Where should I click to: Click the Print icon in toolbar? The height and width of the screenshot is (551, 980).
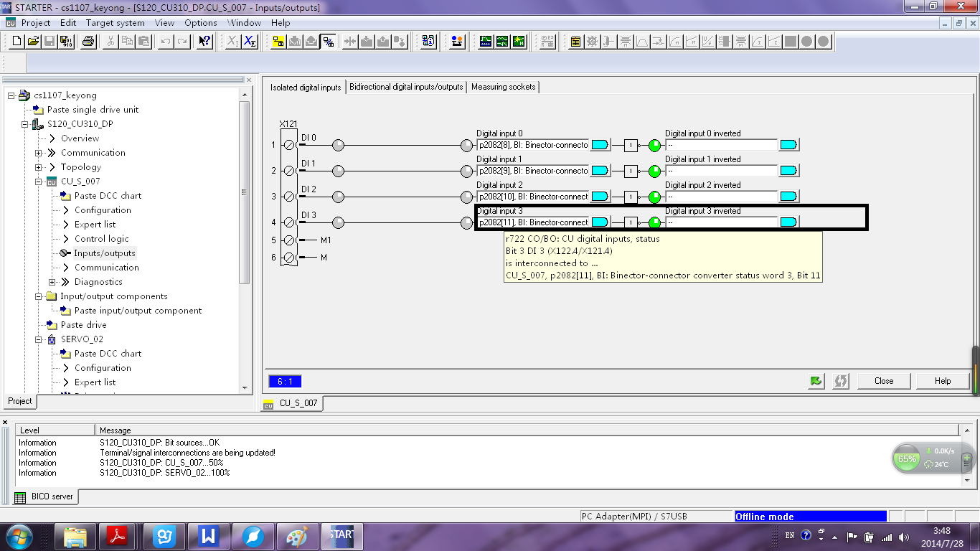[x=88, y=42]
